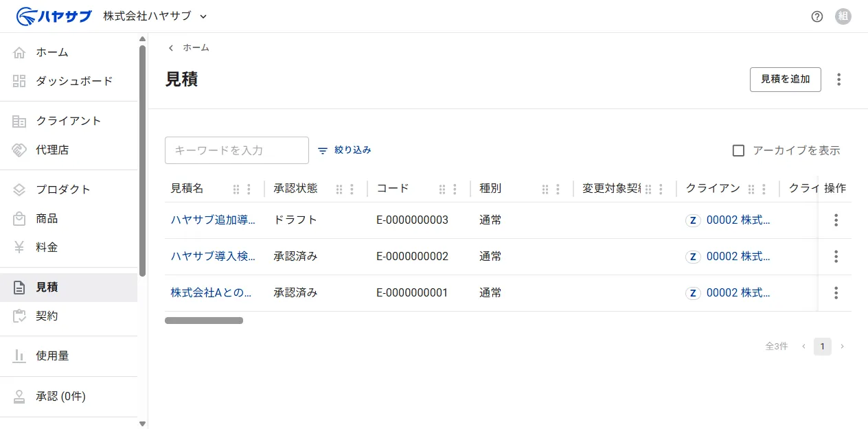
Task: Open 見積名 column options menu
Action: point(249,189)
